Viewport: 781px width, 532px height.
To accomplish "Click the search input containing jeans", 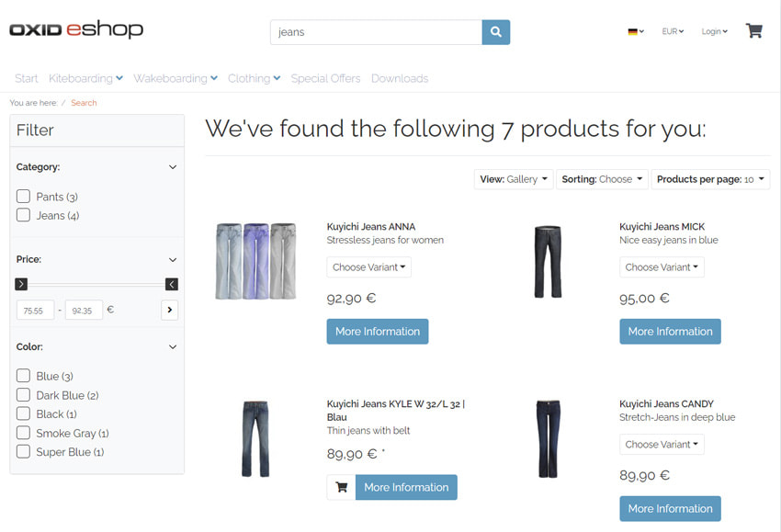I will point(377,30).
